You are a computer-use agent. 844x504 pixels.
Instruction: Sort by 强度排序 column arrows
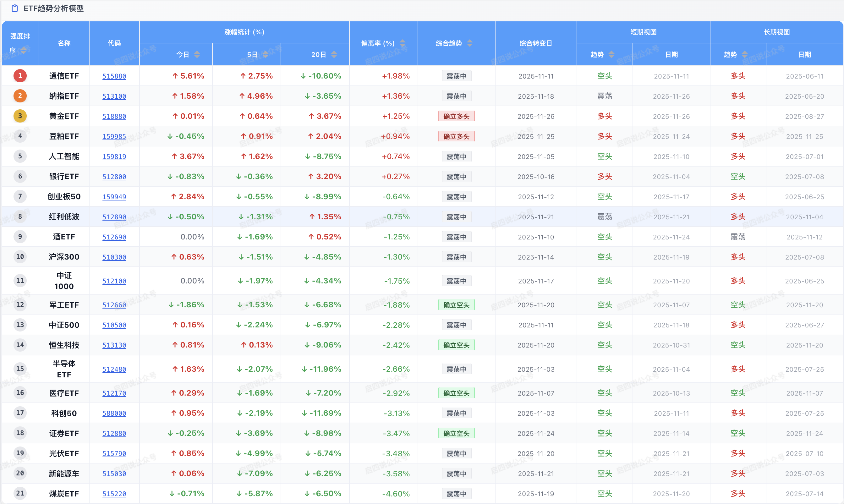(x=24, y=50)
